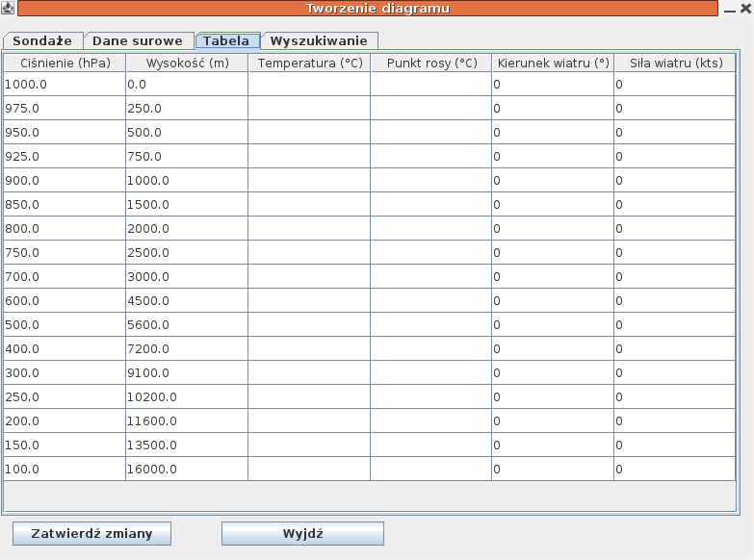
Task: Select the pressure cell 300.0
Action: pos(65,372)
